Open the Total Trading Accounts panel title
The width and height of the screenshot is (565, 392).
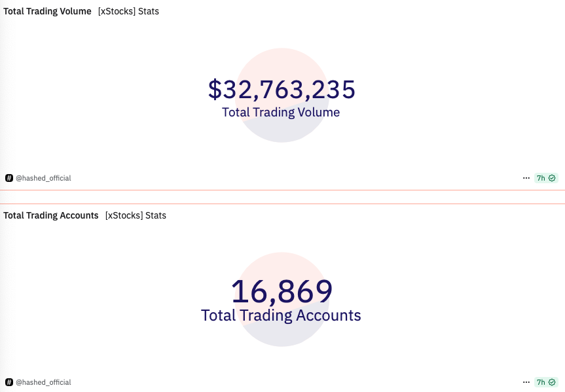51,215
